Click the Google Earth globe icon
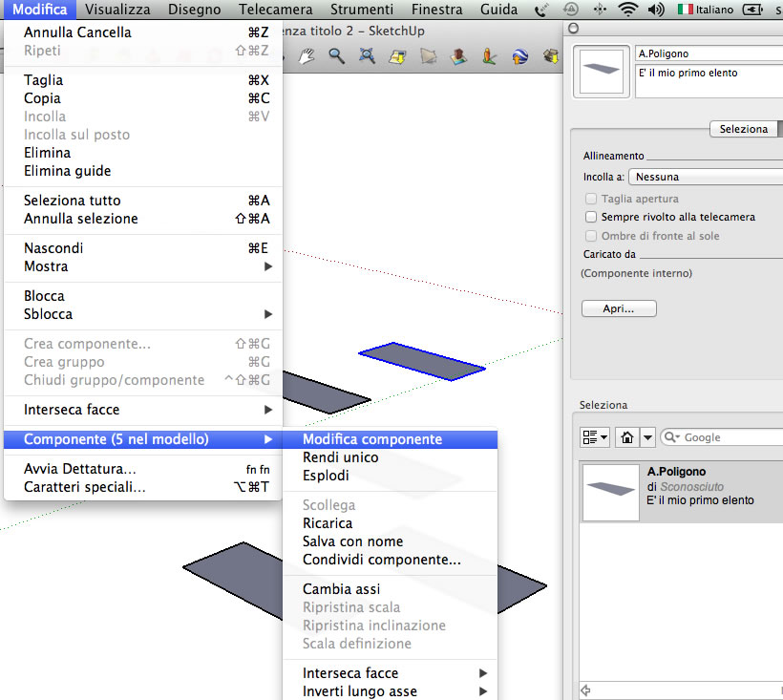This screenshot has width=783, height=700. (x=520, y=56)
